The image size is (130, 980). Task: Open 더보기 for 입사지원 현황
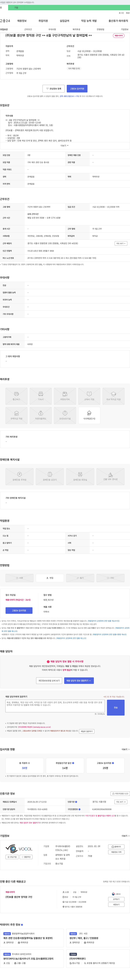pos(125,750)
